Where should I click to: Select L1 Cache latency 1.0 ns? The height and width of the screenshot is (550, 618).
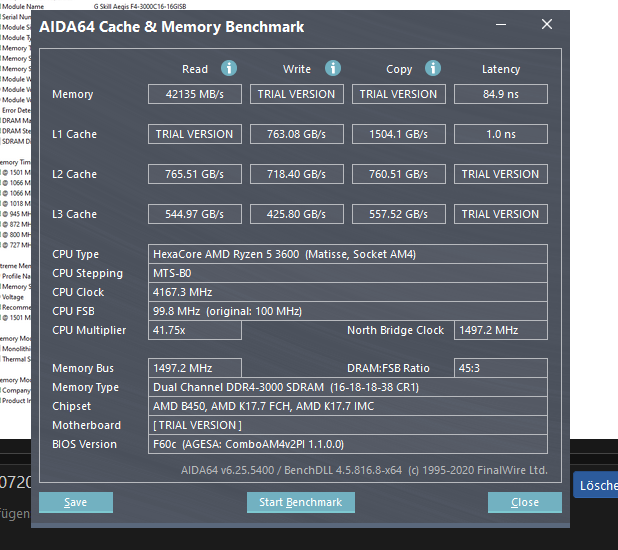[501, 134]
